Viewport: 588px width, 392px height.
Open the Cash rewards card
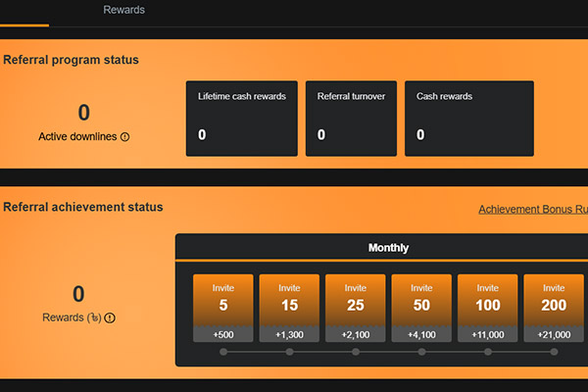tap(468, 118)
